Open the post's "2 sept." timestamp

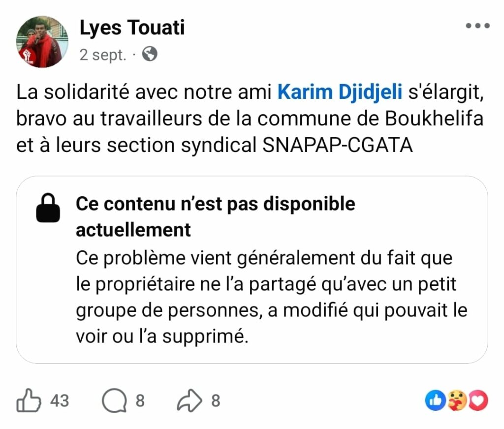(x=102, y=55)
